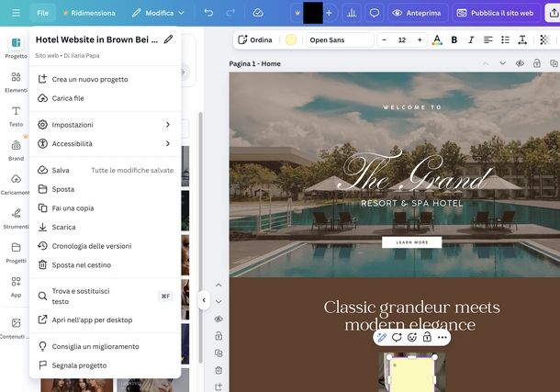Screen dimensions: 560x392
Task: Change text alignment
Action: [x=488, y=40]
